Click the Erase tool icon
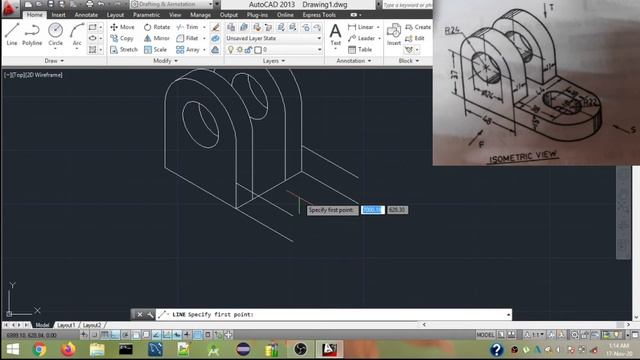The width and height of the screenshot is (640, 360). 215,27
